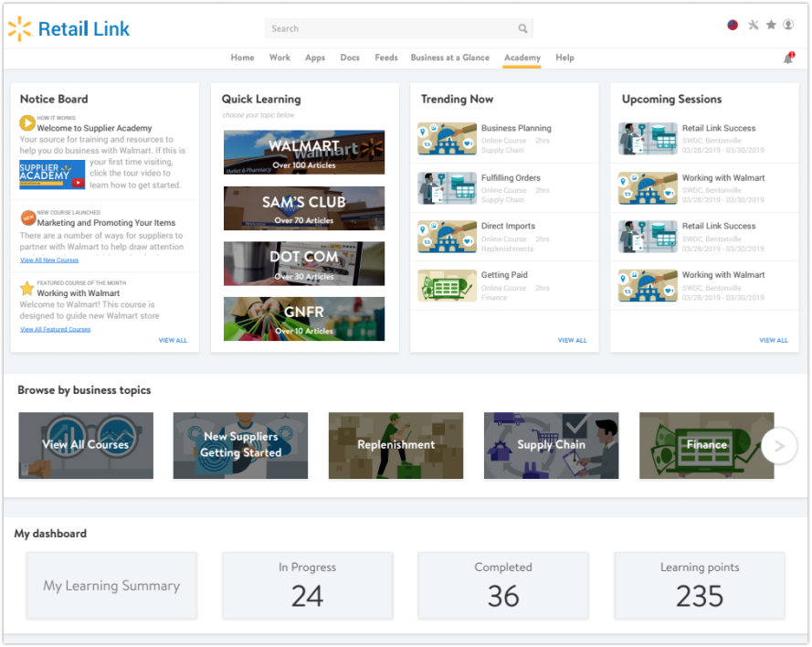This screenshot has width=812, height=647.
Task: Open Fulfilling Orders course thumbnail
Action: click(447, 188)
